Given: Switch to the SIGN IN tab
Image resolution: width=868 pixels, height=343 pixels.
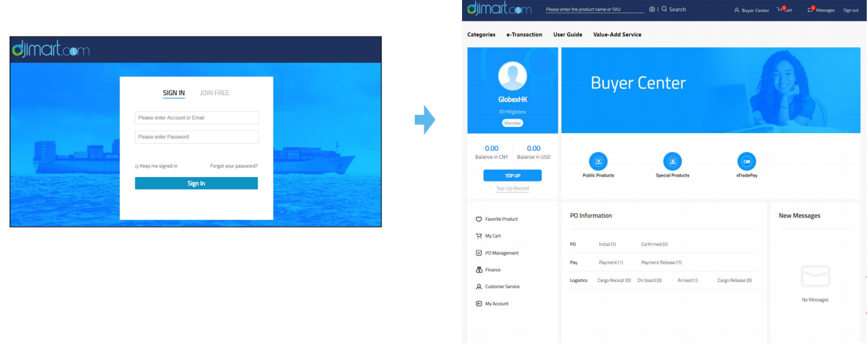Looking at the screenshot, I should tap(174, 93).
